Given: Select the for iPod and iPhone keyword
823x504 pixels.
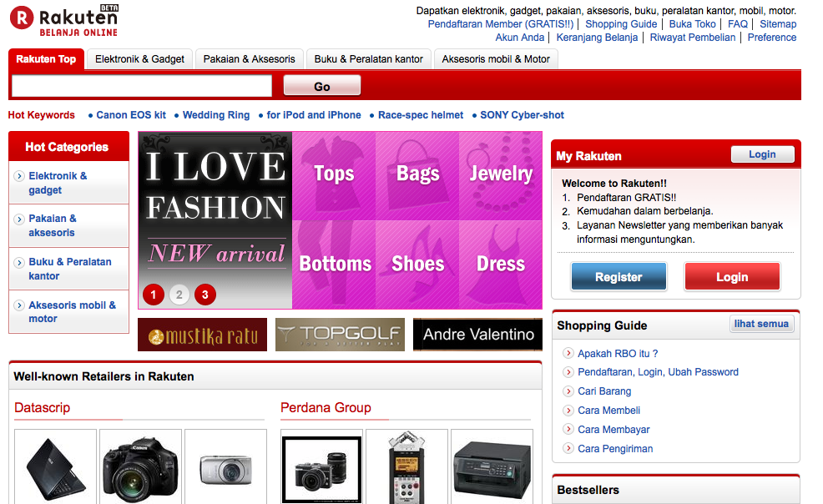Looking at the screenshot, I should 314,115.
